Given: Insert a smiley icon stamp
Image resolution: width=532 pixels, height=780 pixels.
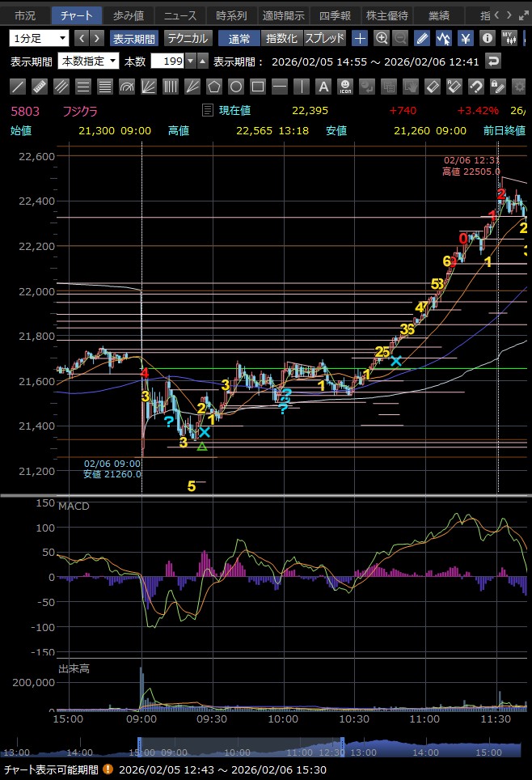Looking at the screenshot, I should tap(345, 87).
